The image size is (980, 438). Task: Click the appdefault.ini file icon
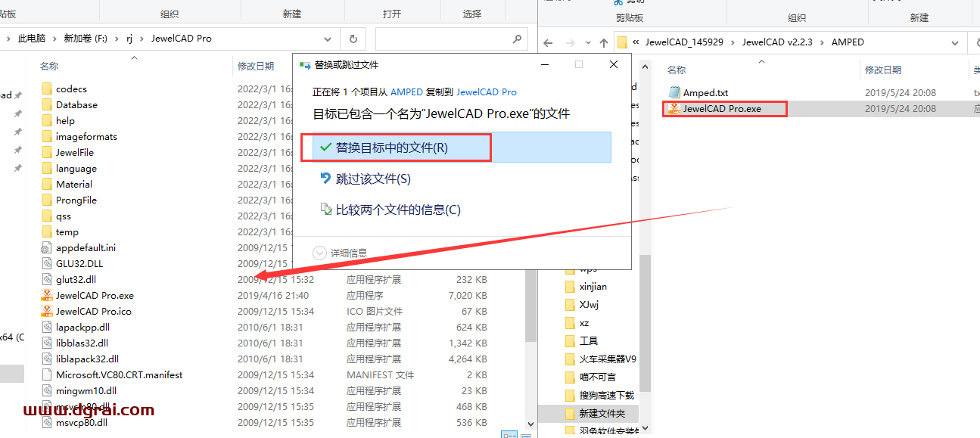[x=47, y=247]
